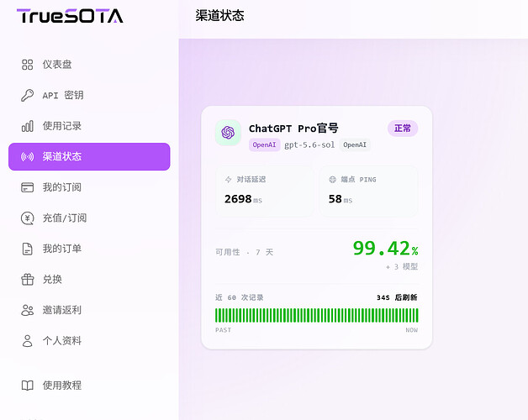Click the 2698 ms latency value
Viewport: 528px width, 420px height.
(x=243, y=199)
